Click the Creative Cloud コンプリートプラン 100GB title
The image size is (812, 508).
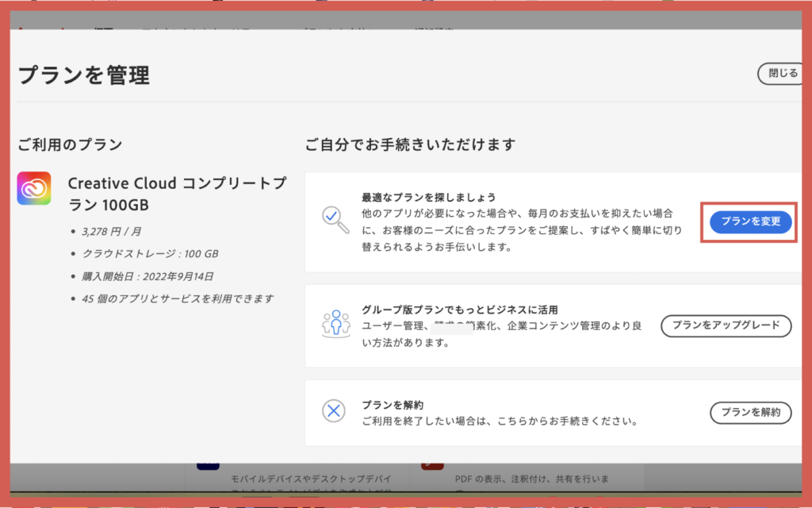point(177,194)
